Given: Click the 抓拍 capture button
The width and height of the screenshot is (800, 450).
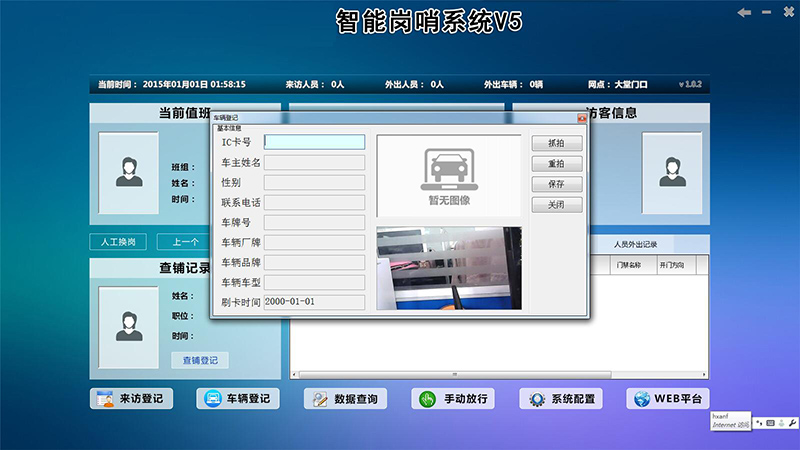Looking at the screenshot, I should (556, 143).
